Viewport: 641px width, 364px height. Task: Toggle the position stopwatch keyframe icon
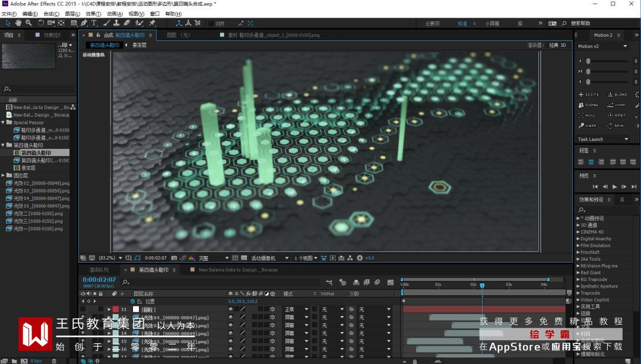(x=132, y=301)
